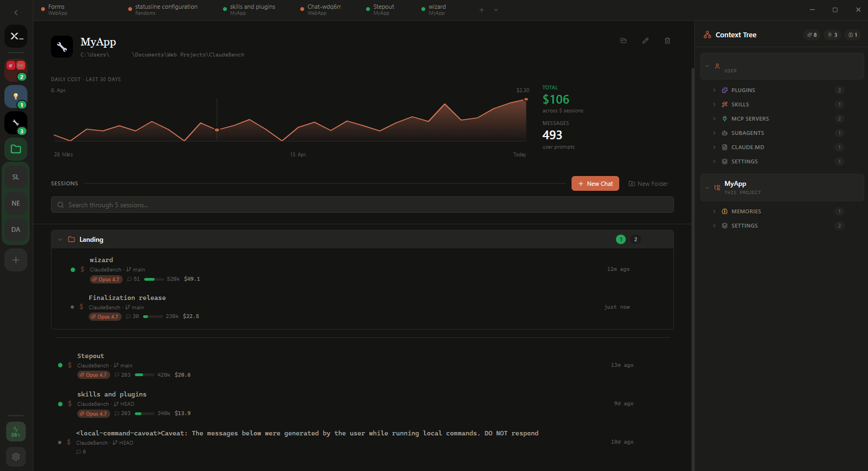Click the $106 total cost value
Viewport: 868px width, 471px height.
[556, 99]
